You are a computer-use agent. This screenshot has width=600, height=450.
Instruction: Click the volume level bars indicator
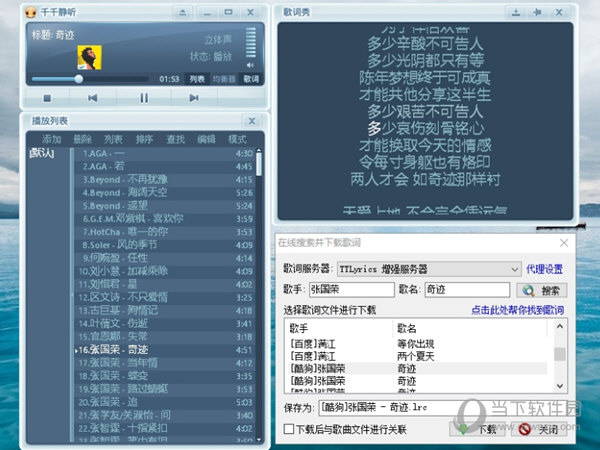click(x=251, y=43)
